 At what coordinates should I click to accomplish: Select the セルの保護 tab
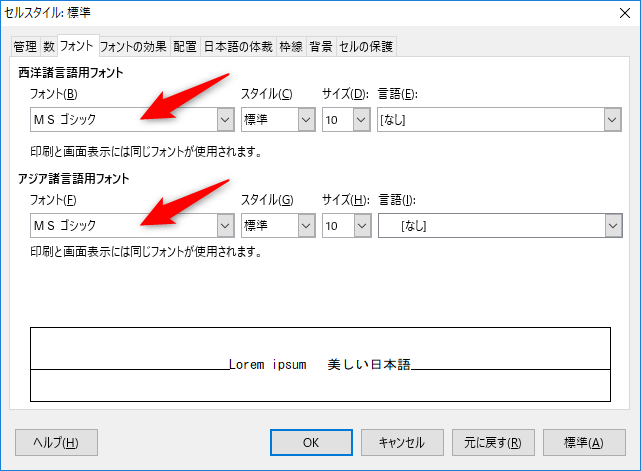pyautogui.click(x=366, y=46)
